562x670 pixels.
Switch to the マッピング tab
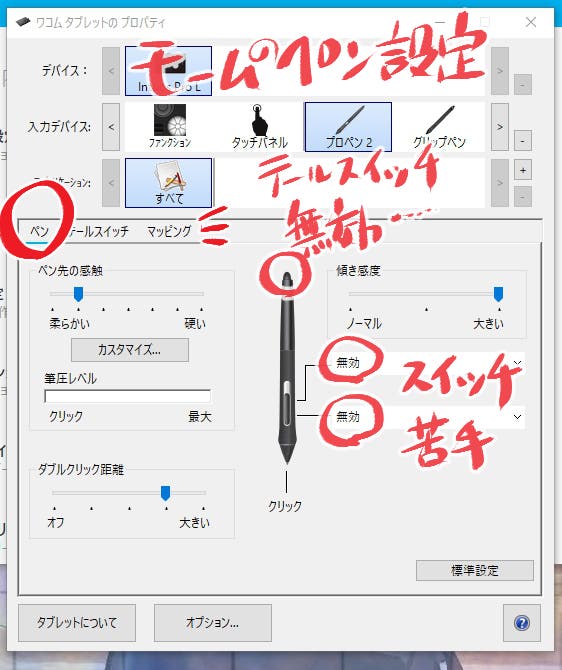pyautogui.click(x=169, y=232)
